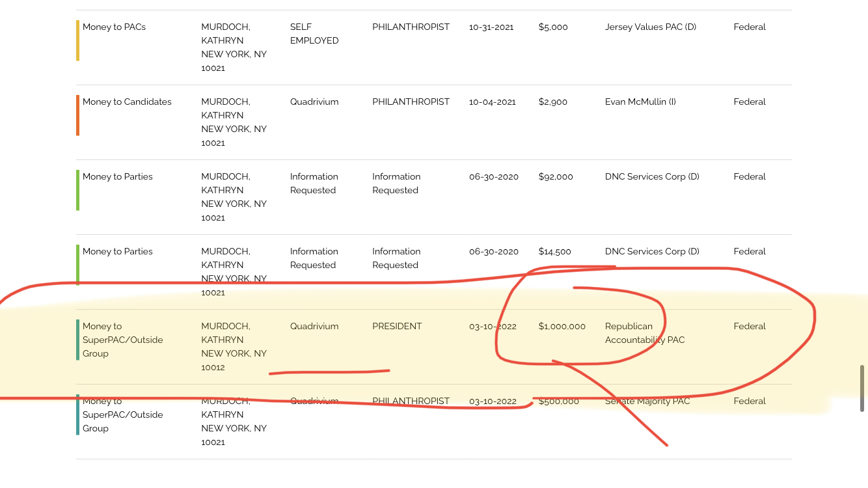Click date "06-30-2020" in the $92,000 row
Screen dimensions: 868x488
click(x=494, y=177)
